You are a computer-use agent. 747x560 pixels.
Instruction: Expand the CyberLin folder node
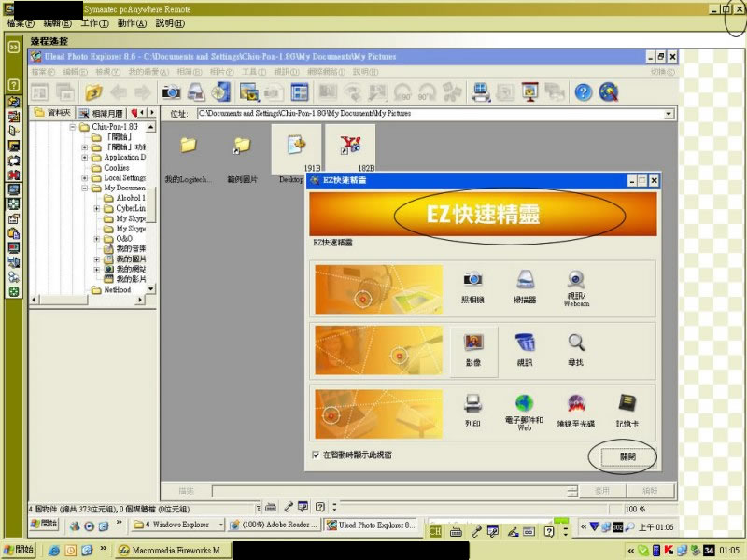(97, 208)
